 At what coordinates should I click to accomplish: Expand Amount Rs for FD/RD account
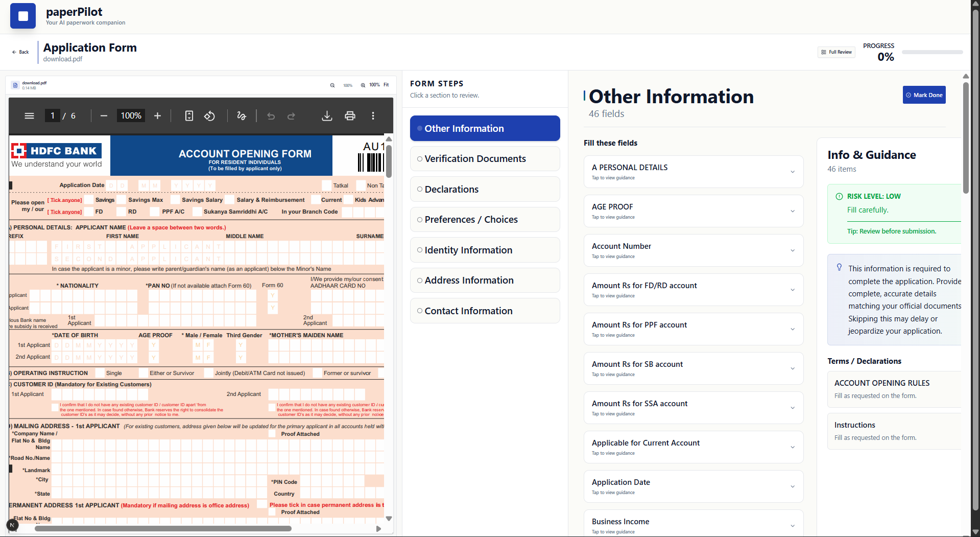click(694, 290)
